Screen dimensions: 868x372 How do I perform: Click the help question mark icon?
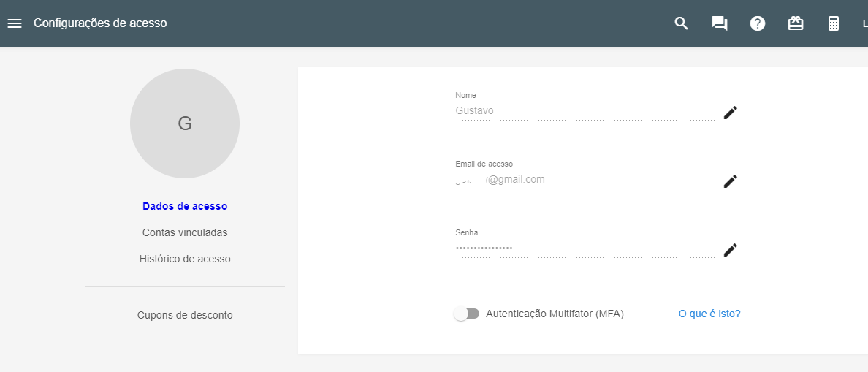pyautogui.click(x=758, y=23)
